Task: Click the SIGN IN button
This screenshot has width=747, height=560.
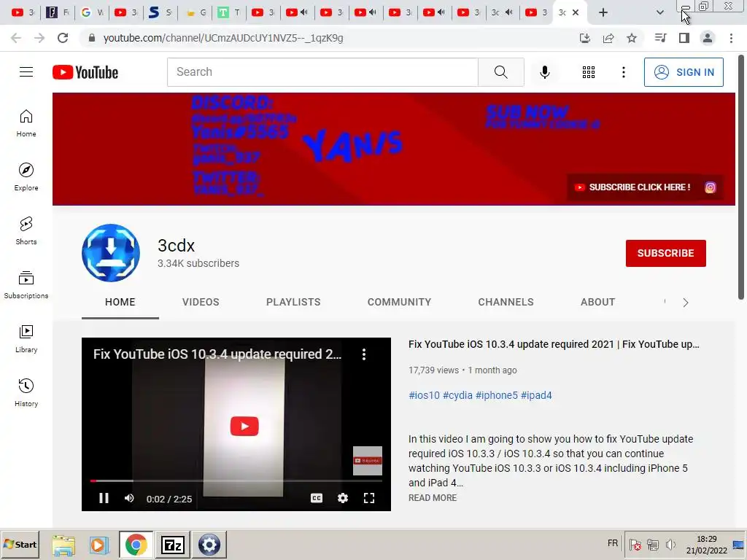Action: (x=684, y=72)
